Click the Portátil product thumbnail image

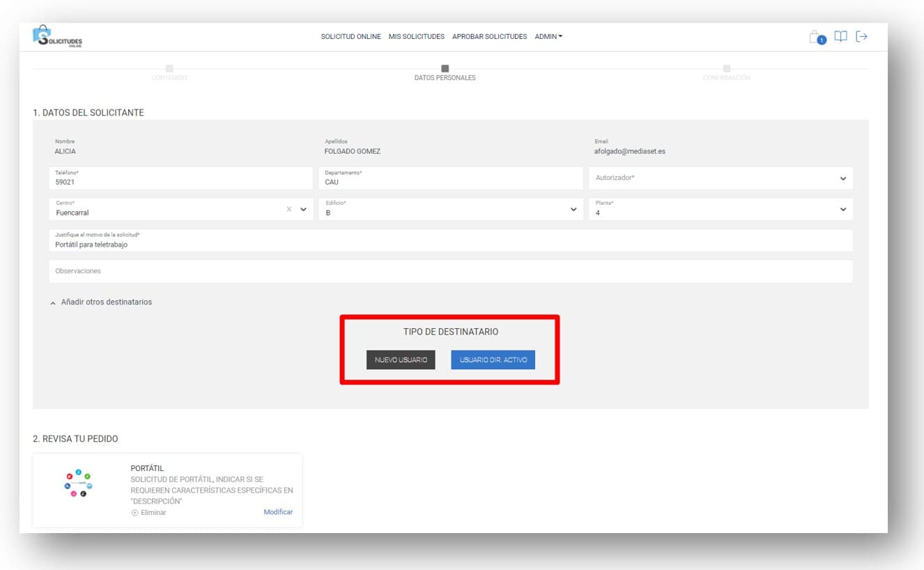pos(78,483)
